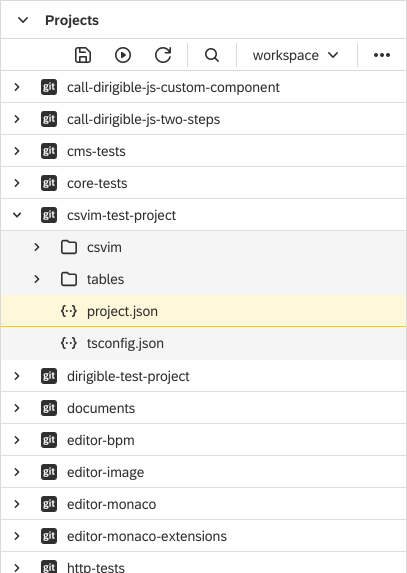
Task: Select dirigible-test-project label
Action: (128, 376)
